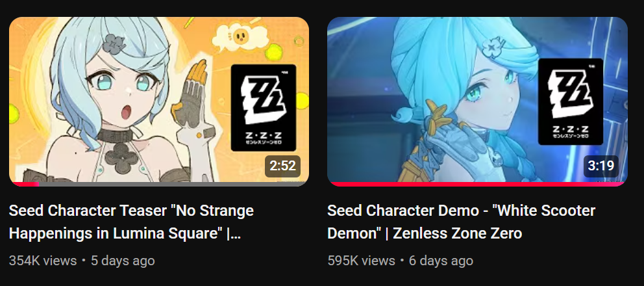
Task: Open the "White Scooter Demon" video title link
Action: pos(461,222)
